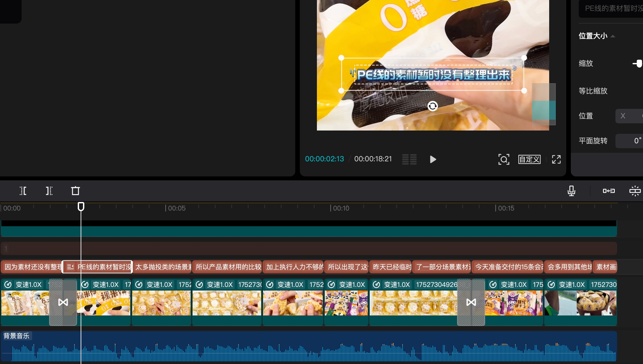Click the first transition icon between video clips
Viewport: 643px width, 364px height.
[63, 302]
